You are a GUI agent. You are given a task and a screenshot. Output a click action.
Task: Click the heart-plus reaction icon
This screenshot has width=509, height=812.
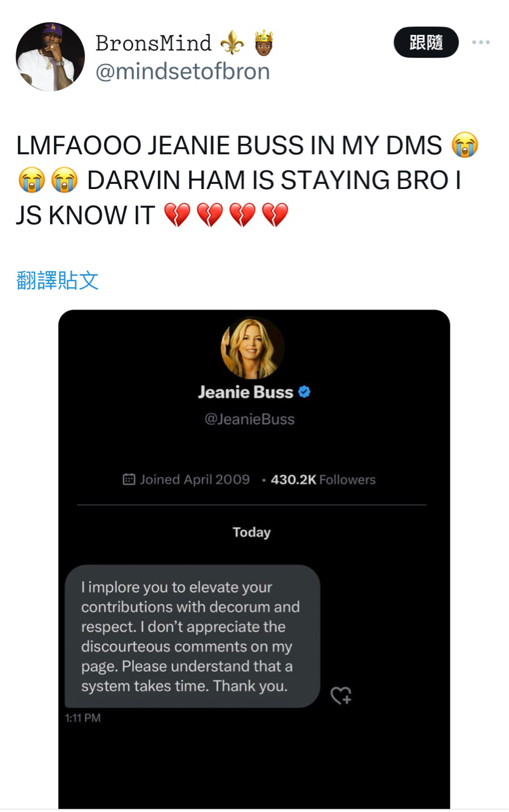click(341, 696)
